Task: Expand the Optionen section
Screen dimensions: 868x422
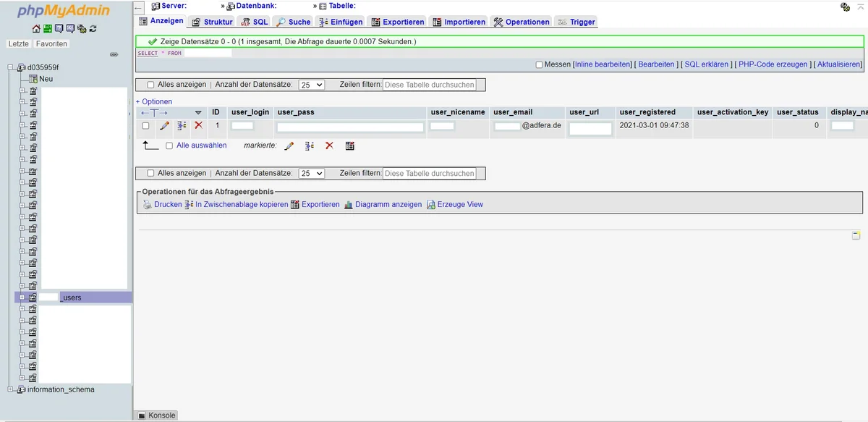Action: (x=155, y=100)
